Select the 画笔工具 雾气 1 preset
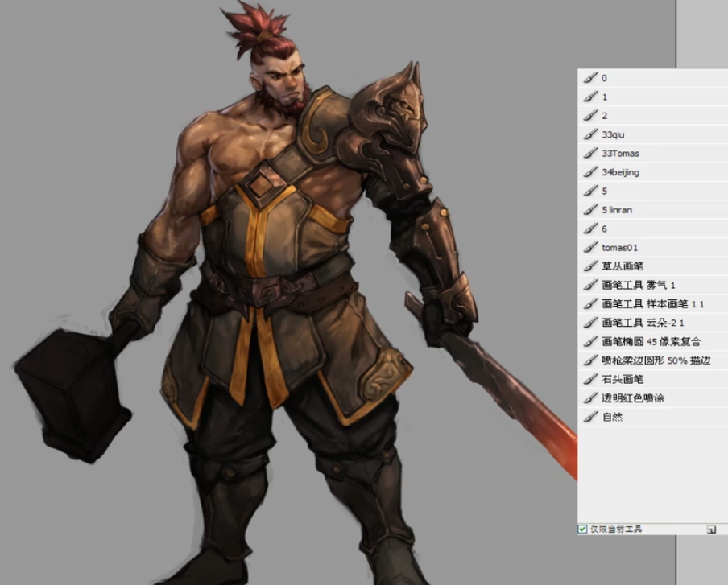This screenshot has height=585, width=728. click(x=653, y=285)
